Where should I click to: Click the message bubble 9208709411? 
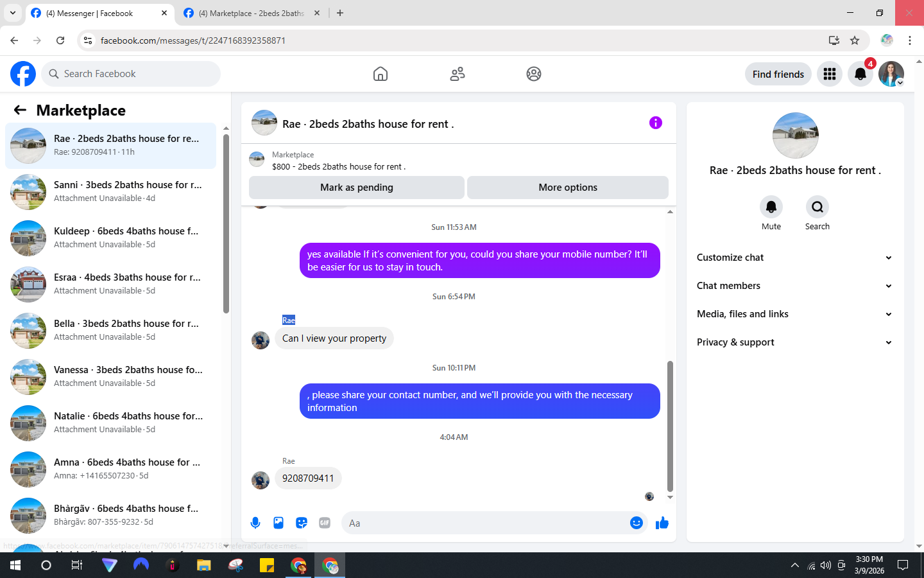pyautogui.click(x=308, y=478)
